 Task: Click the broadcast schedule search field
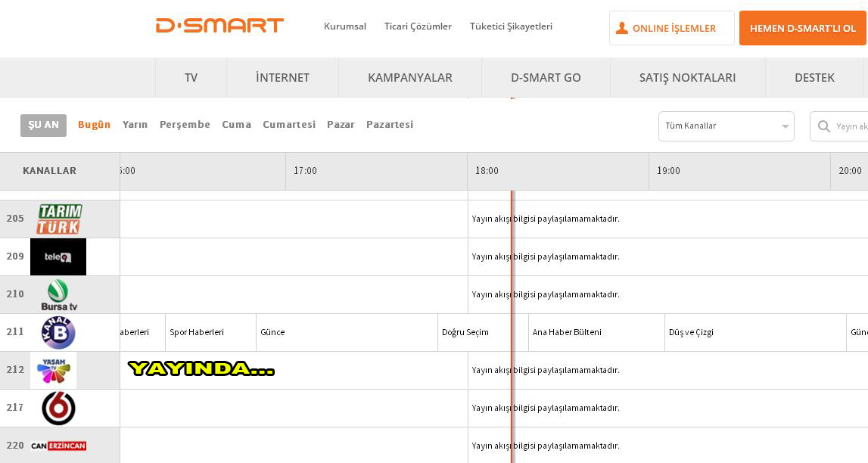(839, 126)
